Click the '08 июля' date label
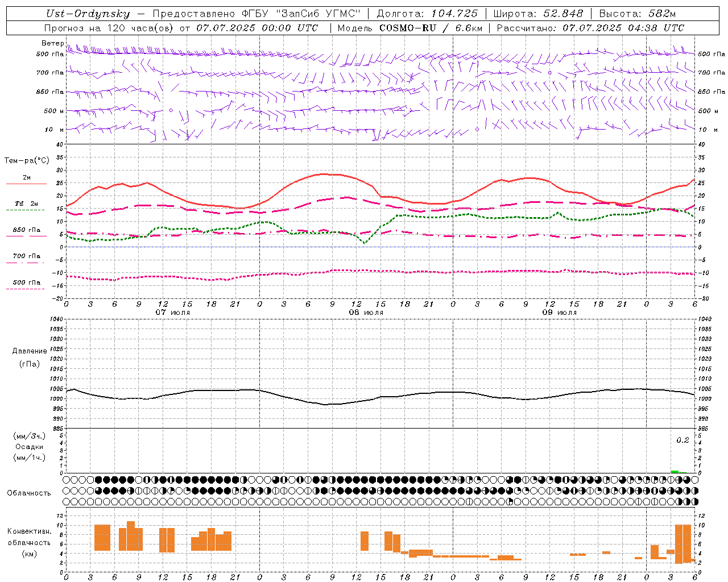The width and height of the screenshot is (728, 582). tap(366, 313)
